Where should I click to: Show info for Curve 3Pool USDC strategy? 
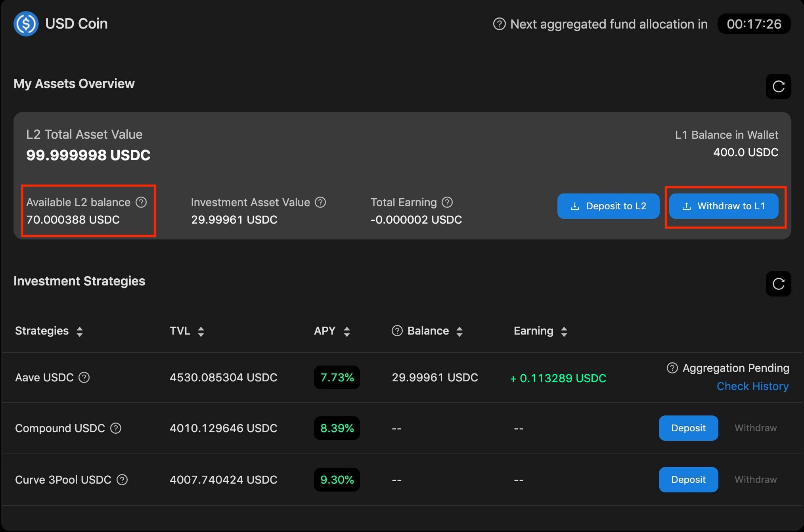tap(122, 480)
